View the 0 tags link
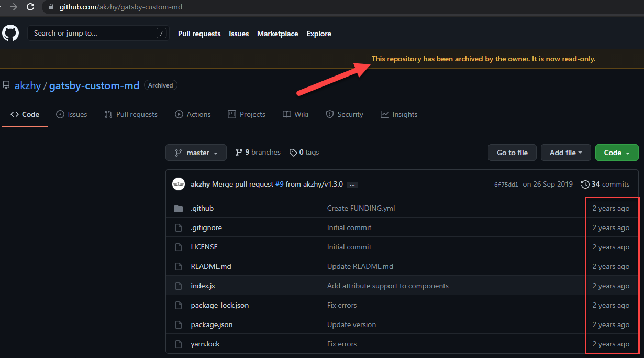 click(x=304, y=153)
